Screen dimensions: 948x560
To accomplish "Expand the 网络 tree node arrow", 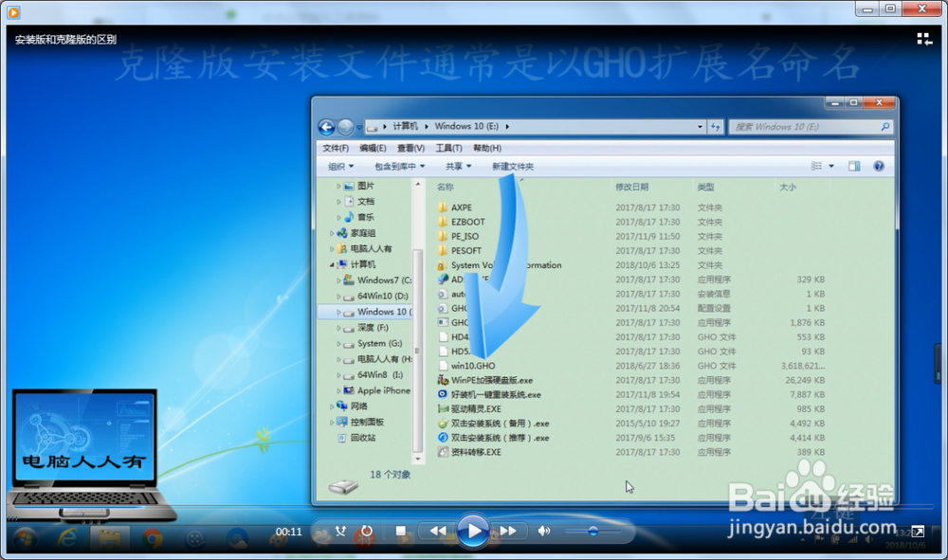I will click(x=331, y=406).
